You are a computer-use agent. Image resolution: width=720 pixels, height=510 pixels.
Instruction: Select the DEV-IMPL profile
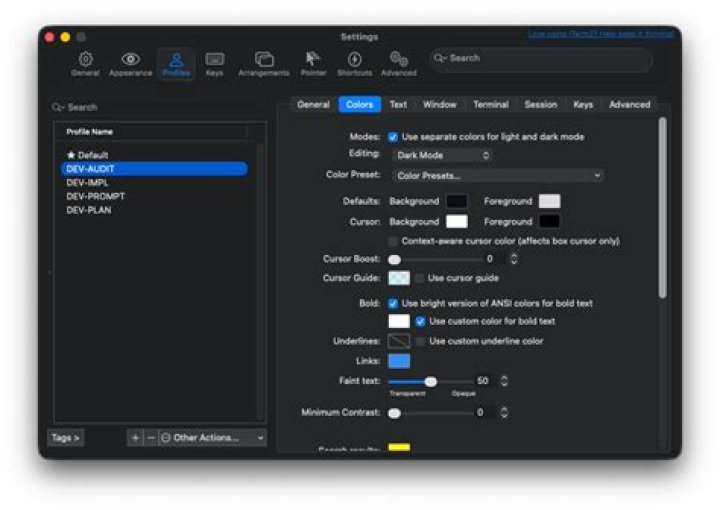tap(154, 182)
